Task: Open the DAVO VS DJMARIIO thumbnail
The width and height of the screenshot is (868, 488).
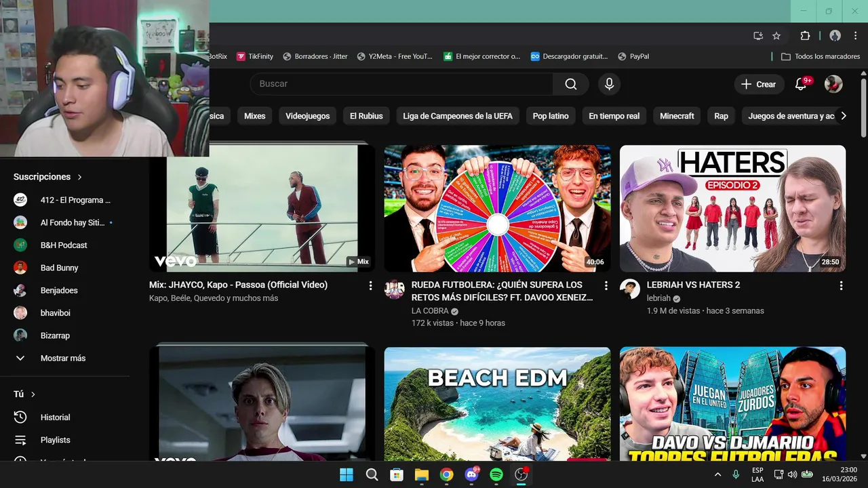Action: pyautogui.click(x=732, y=404)
